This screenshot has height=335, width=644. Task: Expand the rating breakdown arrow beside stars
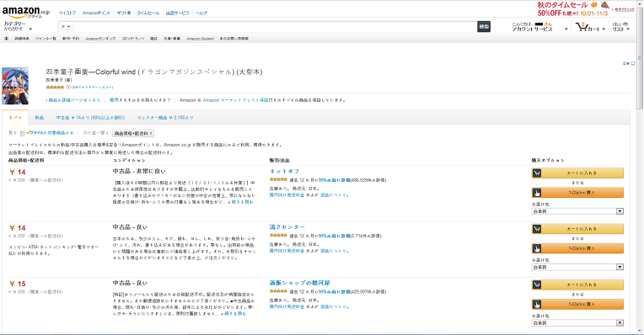68,88
